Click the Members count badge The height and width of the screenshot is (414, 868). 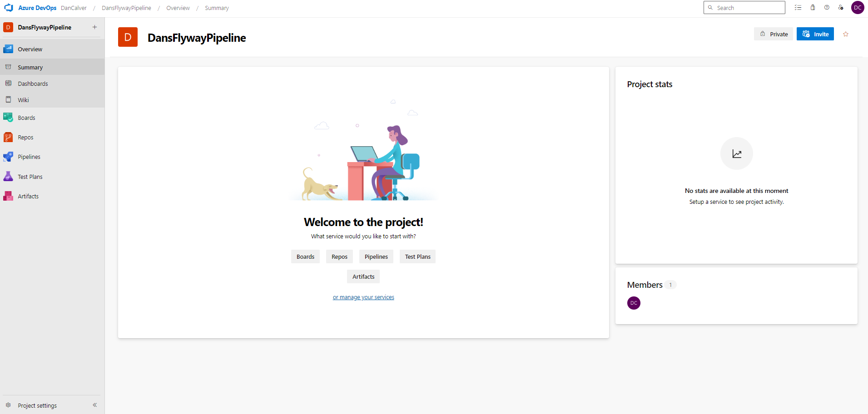670,285
